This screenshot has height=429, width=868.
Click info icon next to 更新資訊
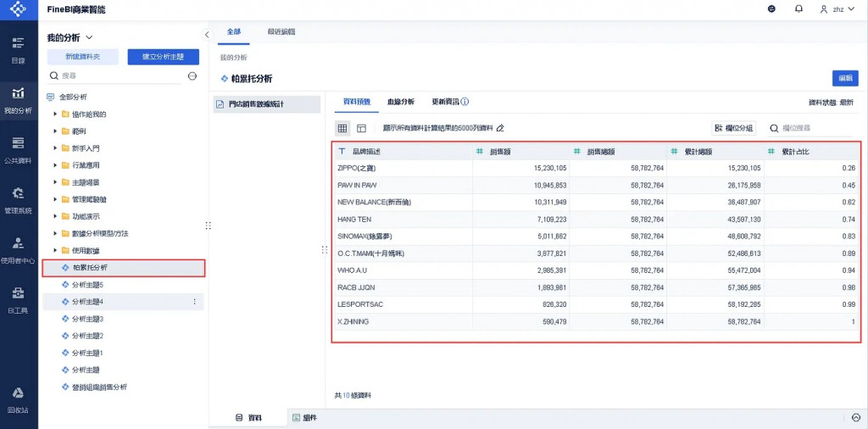click(465, 102)
